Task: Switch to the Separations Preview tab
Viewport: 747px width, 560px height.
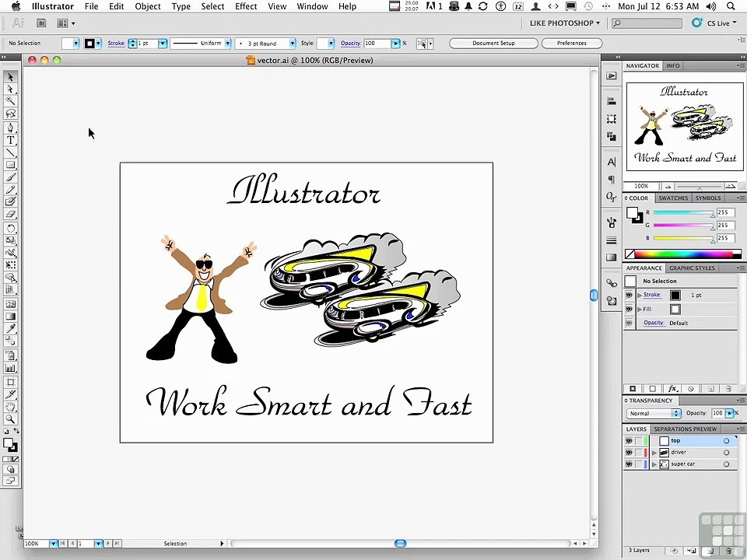Action: [x=685, y=429]
